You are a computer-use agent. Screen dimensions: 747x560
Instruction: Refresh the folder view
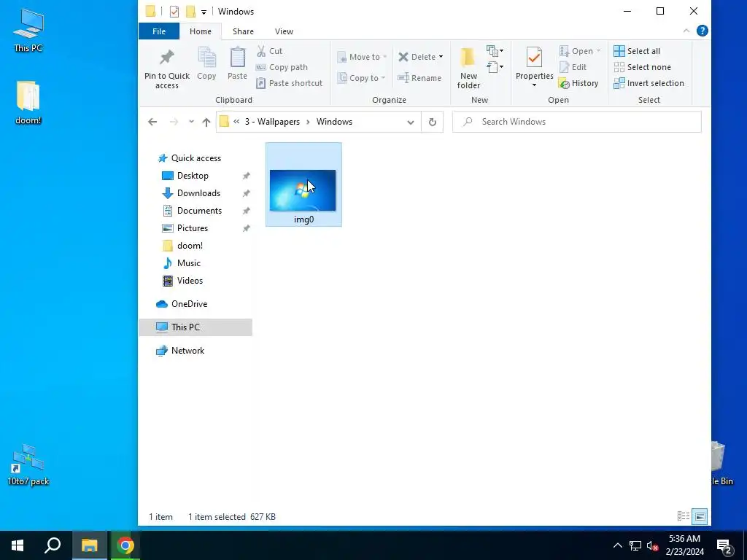pos(432,122)
